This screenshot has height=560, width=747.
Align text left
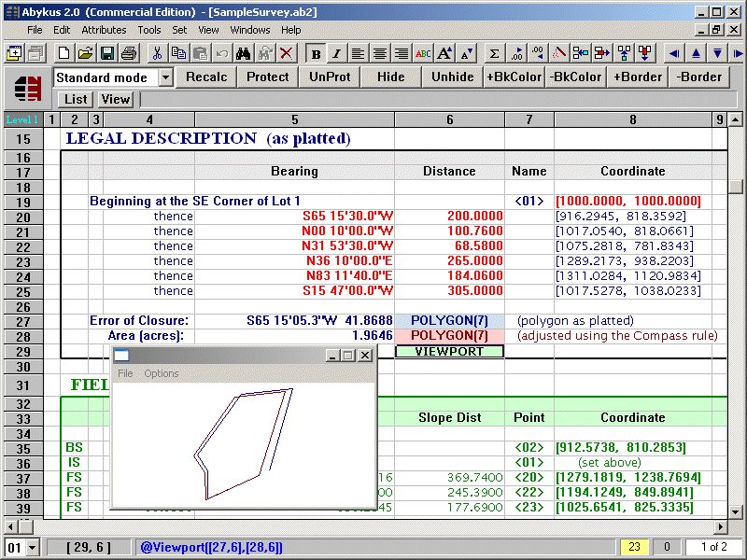click(x=358, y=53)
